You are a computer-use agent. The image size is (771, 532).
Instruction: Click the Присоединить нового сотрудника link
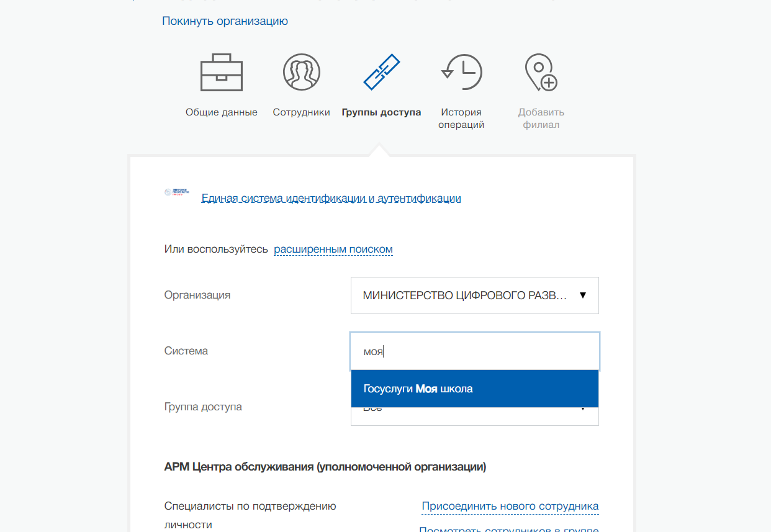(510, 506)
